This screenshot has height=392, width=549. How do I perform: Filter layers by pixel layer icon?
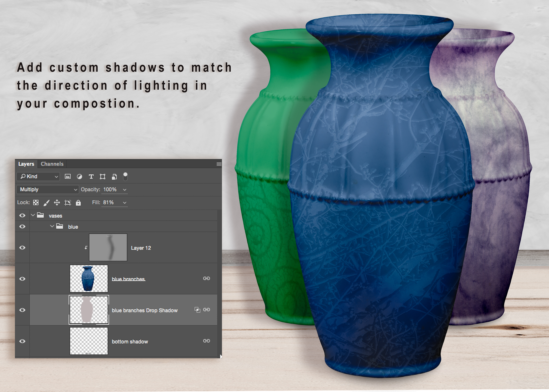(x=68, y=177)
